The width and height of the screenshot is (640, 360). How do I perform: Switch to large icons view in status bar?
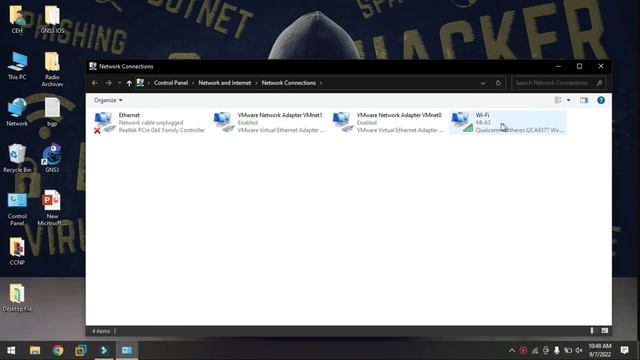tap(604, 331)
